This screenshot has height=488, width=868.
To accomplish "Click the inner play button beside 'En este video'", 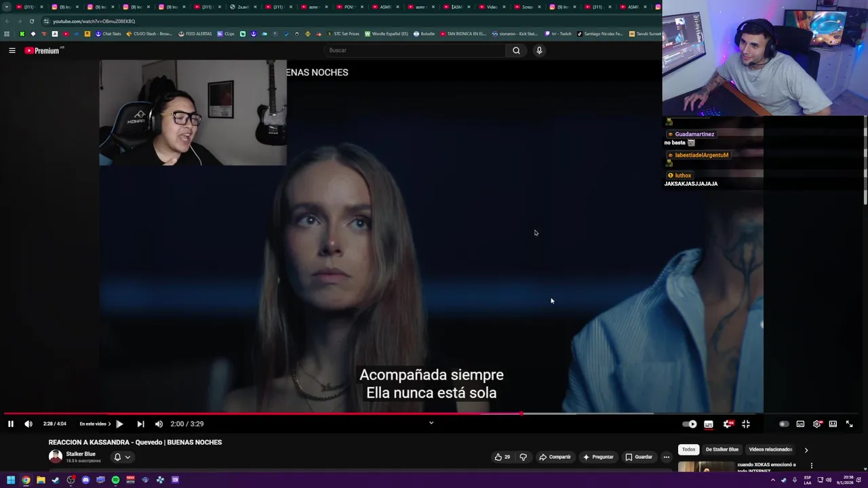I will 119,424.
